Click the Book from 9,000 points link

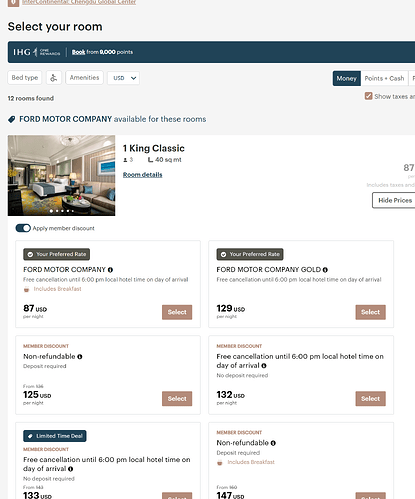102,52
